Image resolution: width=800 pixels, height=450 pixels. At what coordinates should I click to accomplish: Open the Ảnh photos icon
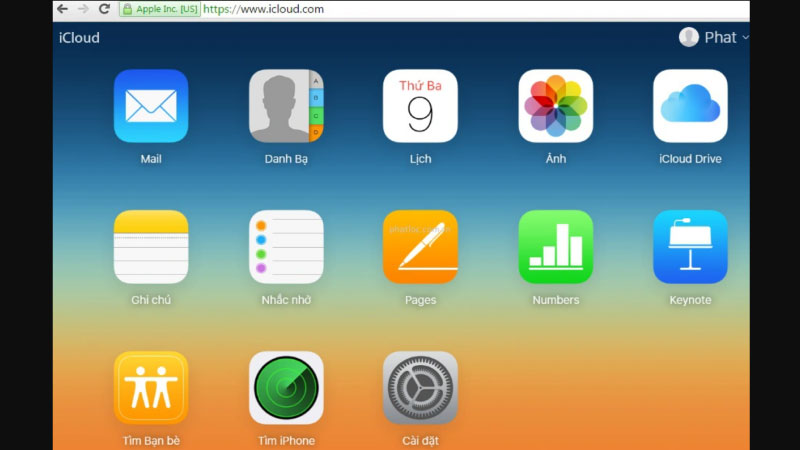pyautogui.click(x=556, y=106)
